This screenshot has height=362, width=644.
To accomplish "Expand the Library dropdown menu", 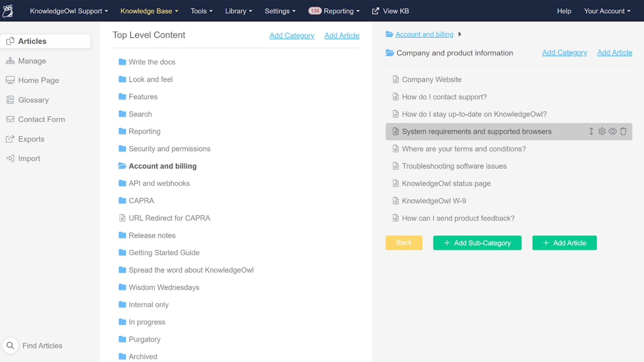I will pyautogui.click(x=238, y=11).
